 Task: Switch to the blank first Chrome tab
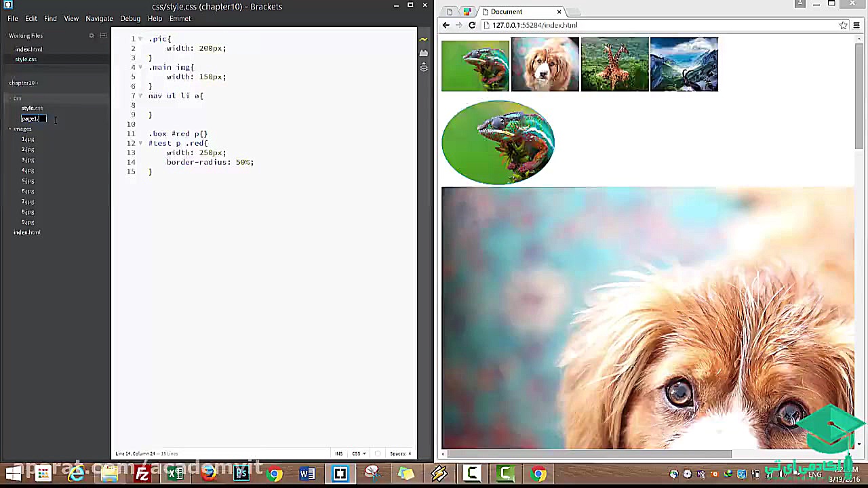point(450,12)
